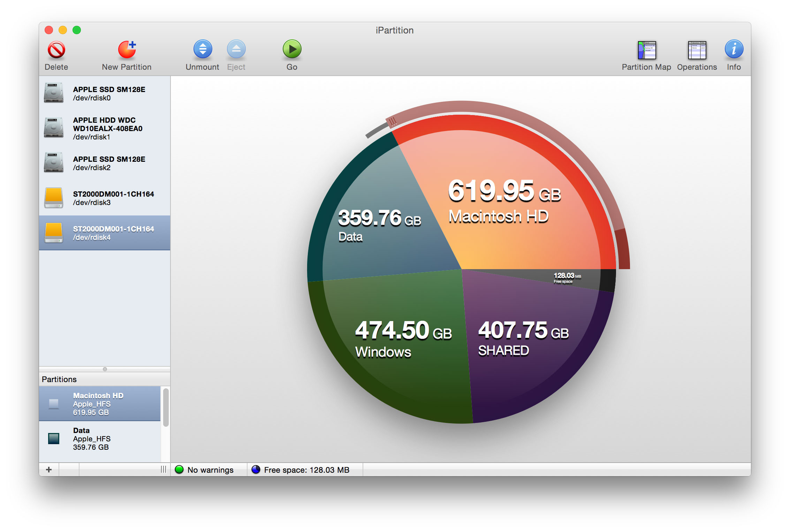This screenshot has height=532, width=790.
Task: Minimize iPartition with yellow button
Action: pos(63,30)
